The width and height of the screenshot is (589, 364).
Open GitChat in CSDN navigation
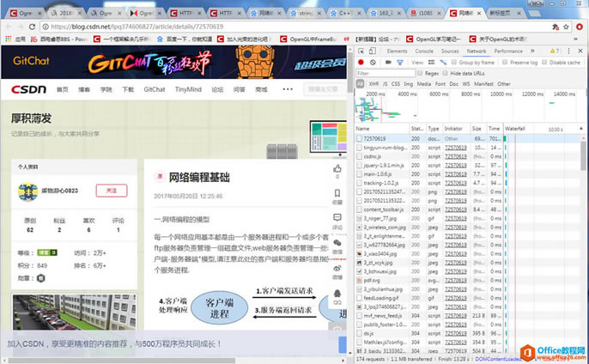coord(155,89)
